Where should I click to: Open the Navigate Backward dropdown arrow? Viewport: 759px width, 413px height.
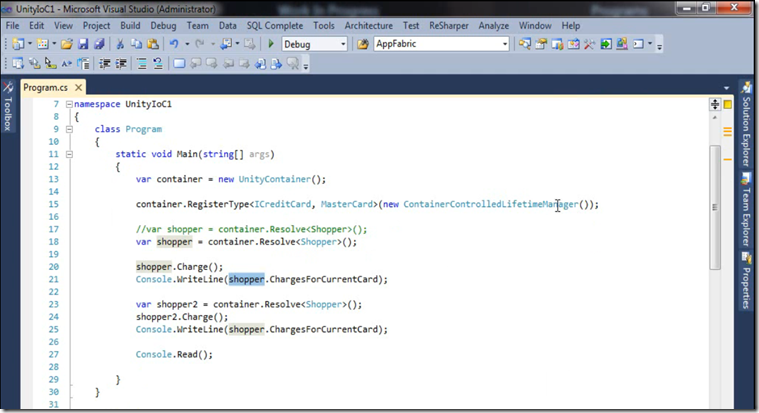[237, 44]
